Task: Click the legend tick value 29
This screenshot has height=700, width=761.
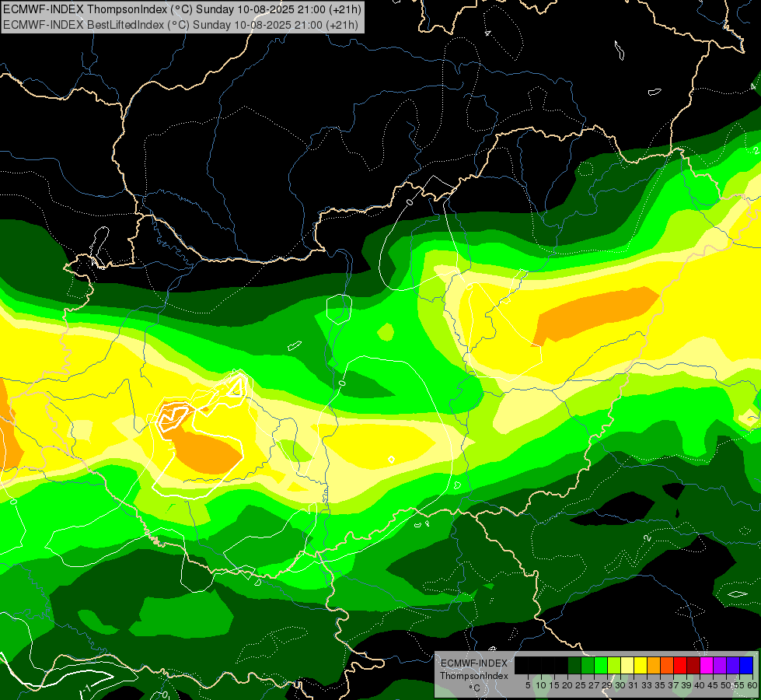Action: 607,685
